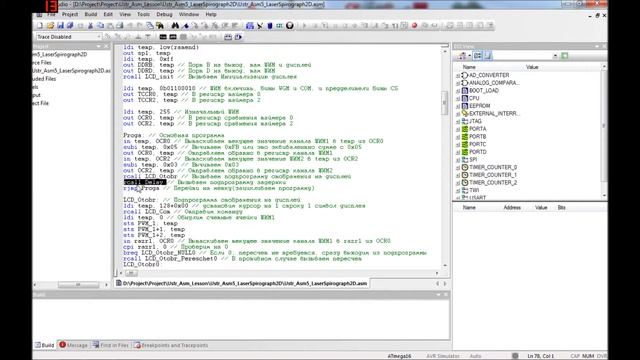Click the Name column header in I/O View
This screenshot has height=360, width=640.
(x=469, y=67)
